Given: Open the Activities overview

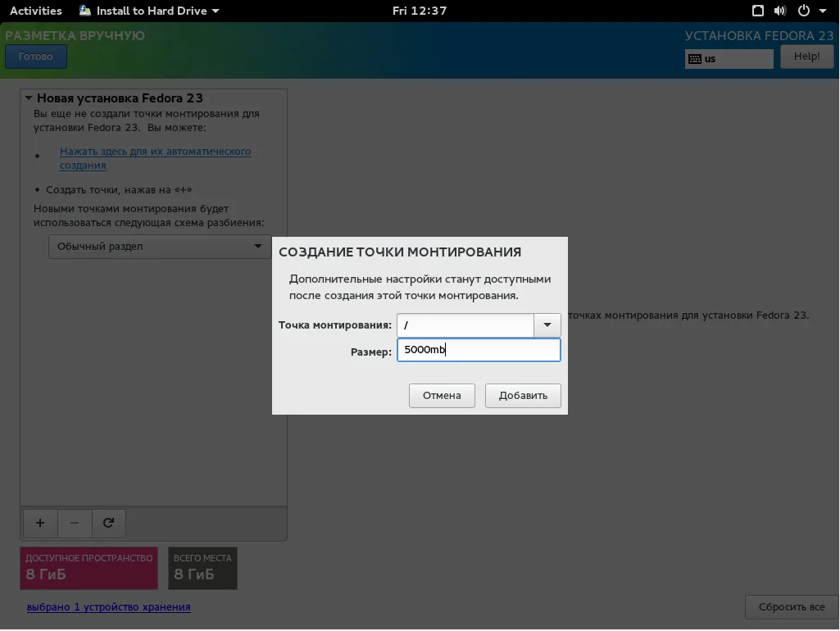Looking at the screenshot, I should 36,11.
